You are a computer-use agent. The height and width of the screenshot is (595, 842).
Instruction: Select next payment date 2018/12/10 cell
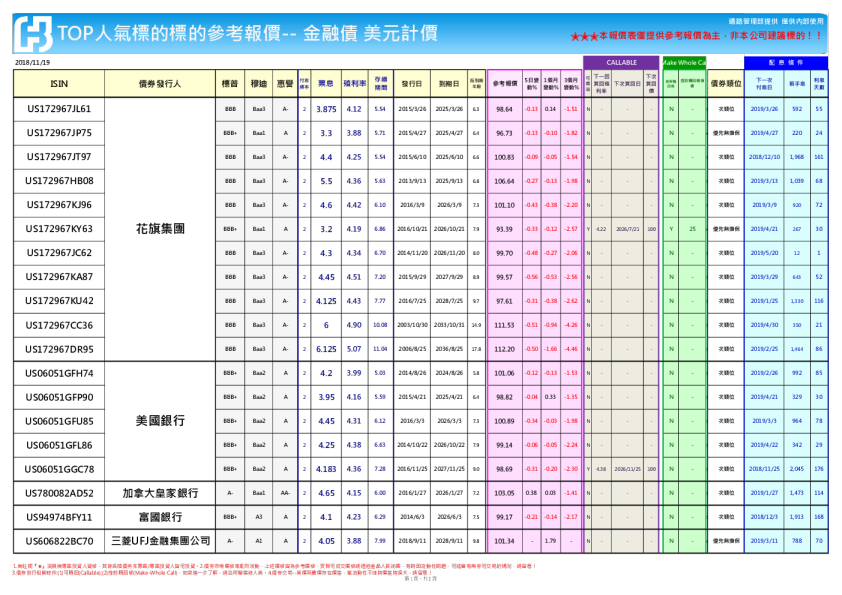pyautogui.click(x=765, y=157)
